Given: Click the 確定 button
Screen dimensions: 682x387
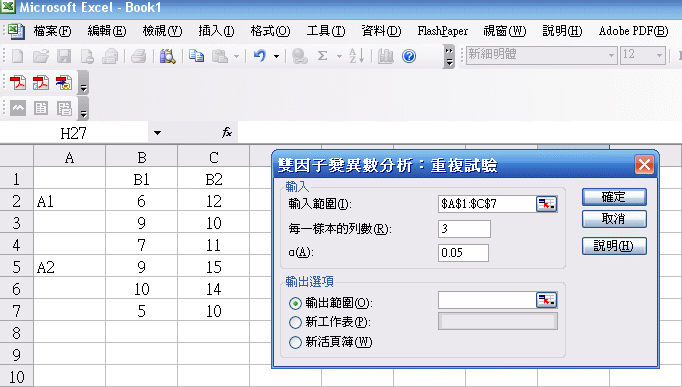Looking at the screenshot, I should 614,197.
